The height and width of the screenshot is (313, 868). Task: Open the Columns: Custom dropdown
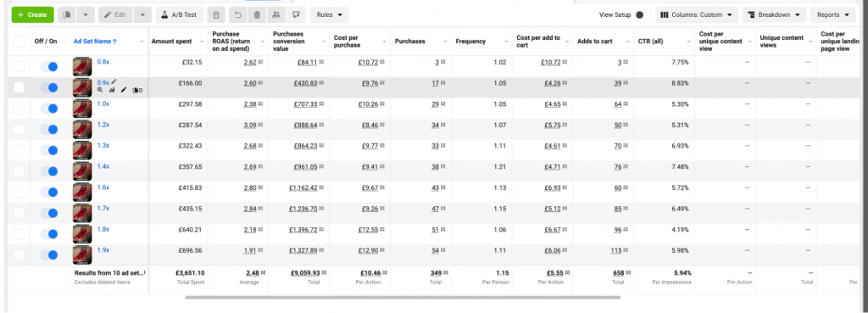pos(697,15)
